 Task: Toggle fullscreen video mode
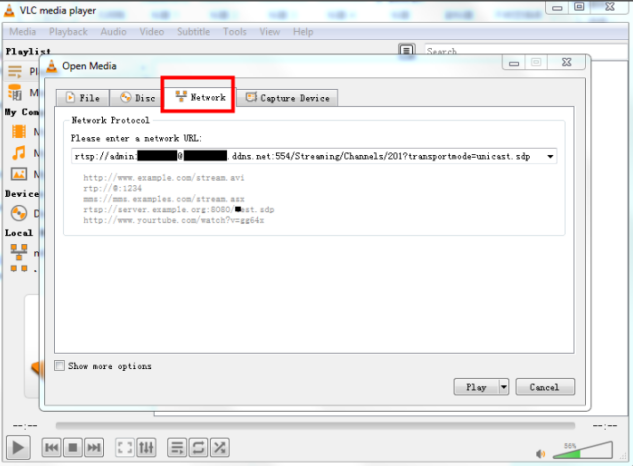pyautogui.click(x=125, y=448)
